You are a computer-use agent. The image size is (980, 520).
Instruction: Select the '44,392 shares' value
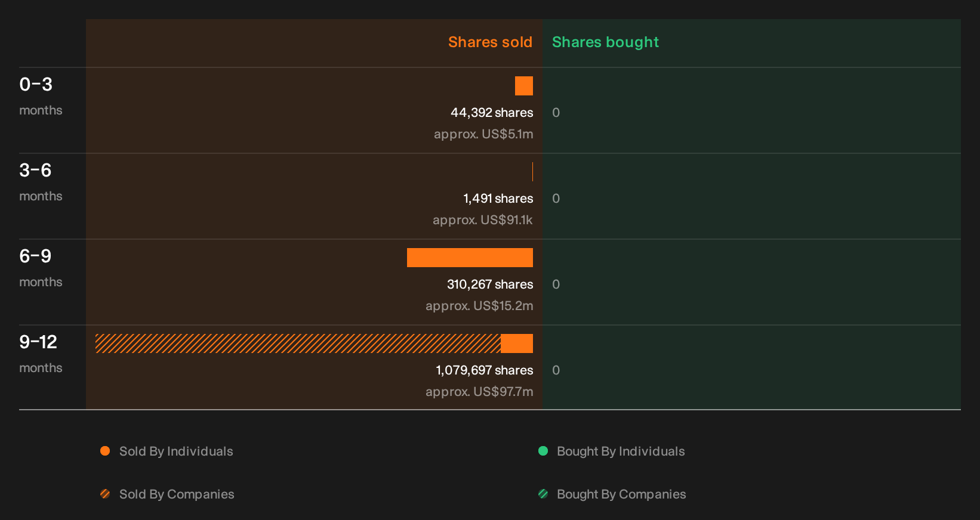click(492, 113)
